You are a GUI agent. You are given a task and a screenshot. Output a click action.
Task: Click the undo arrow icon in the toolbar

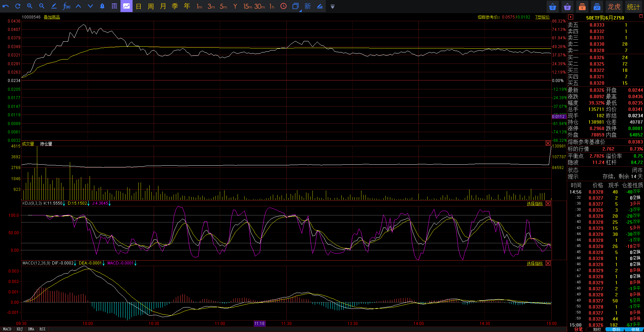pos(6,6)
